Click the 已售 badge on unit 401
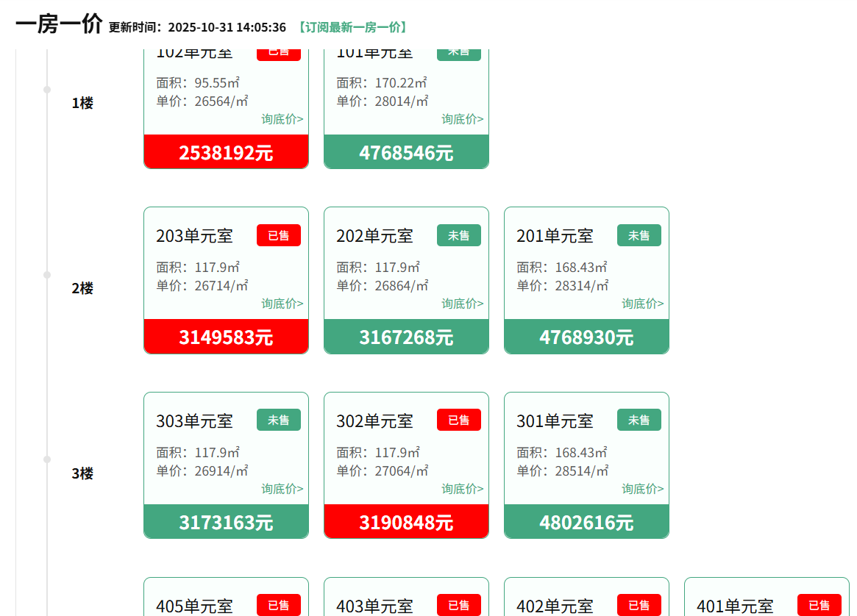857x616 pixels. click(x=819, y=605)
